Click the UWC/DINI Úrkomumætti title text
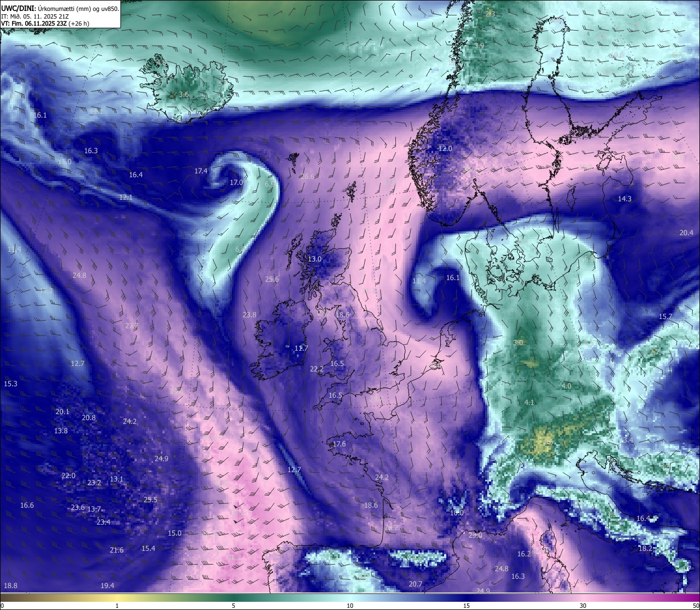This screenshot has width=700, height=610. (60, 8)
